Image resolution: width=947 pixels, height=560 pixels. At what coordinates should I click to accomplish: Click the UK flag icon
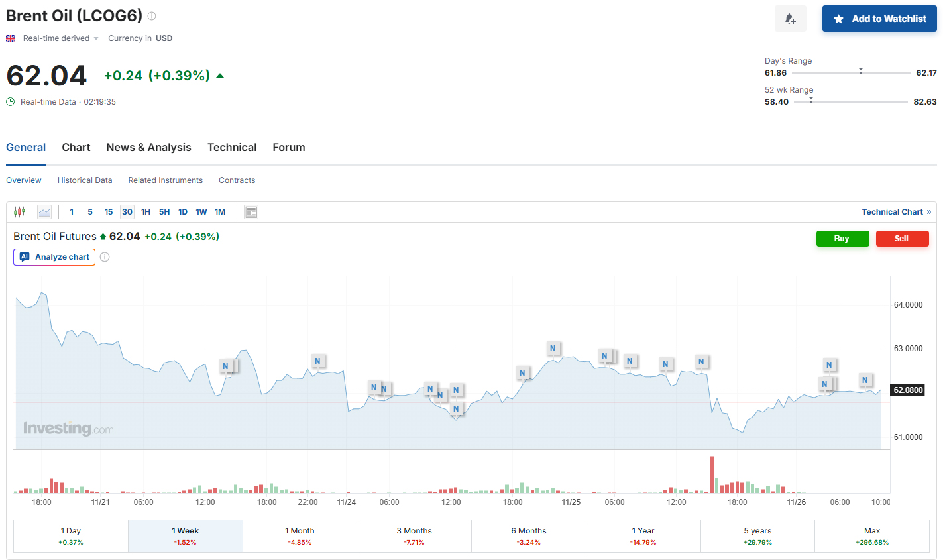coord(11,38)
